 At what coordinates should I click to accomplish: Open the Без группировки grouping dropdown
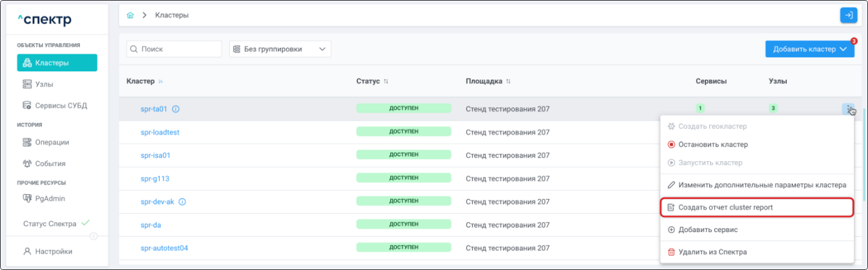[280, 49]
